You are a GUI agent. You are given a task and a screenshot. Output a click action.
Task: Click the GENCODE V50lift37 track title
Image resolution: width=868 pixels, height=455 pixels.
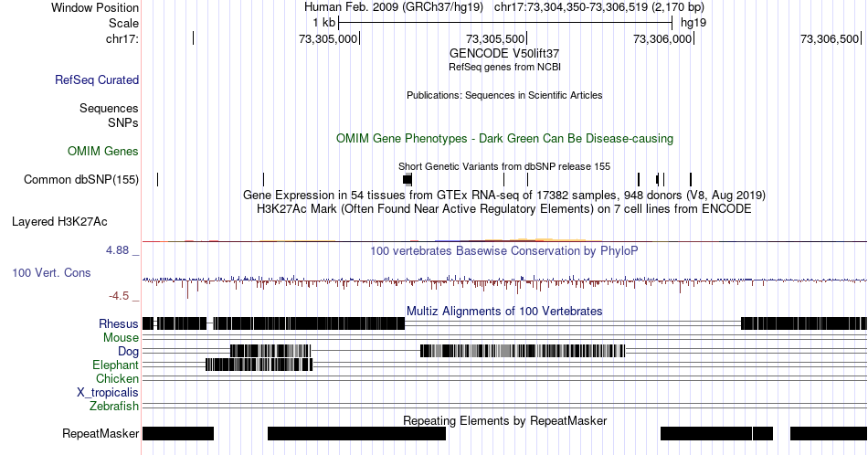[x=504, y=54]
